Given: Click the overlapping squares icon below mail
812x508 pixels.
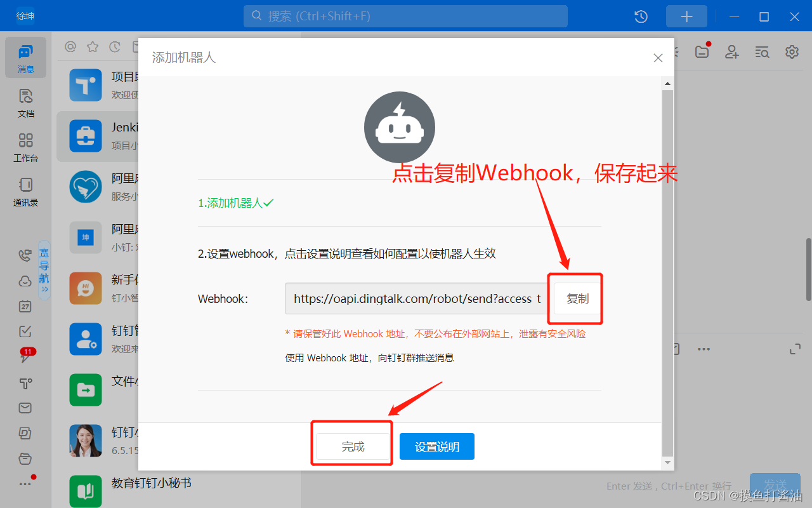Looking at the screenshot, I should click(x=25, y=433).
